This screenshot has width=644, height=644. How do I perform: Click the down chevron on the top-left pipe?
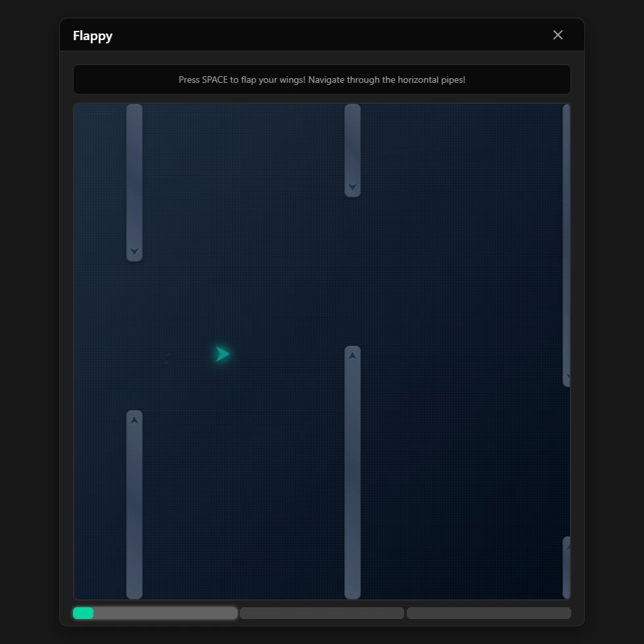[x=134, y=251]
